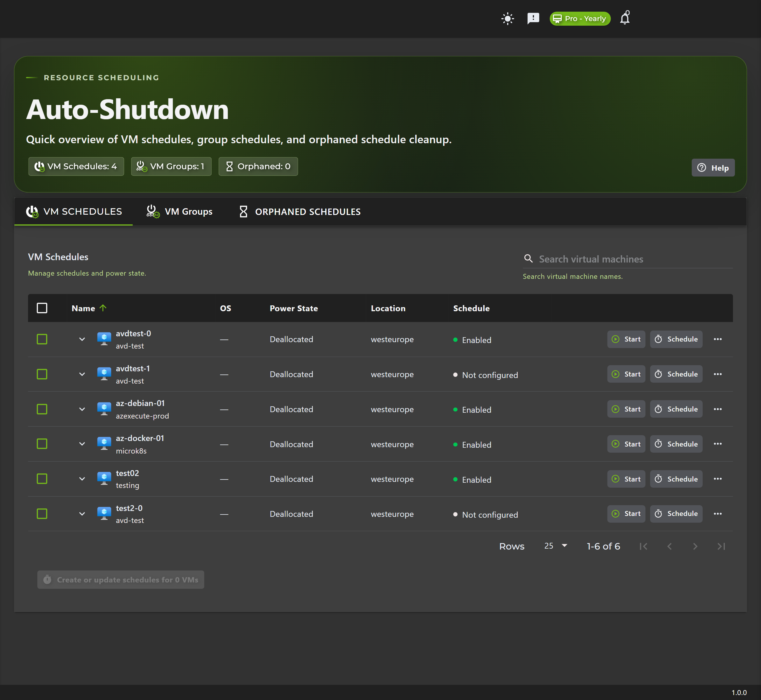Click the VM Schedules: 4 chip

click(76, 166)
